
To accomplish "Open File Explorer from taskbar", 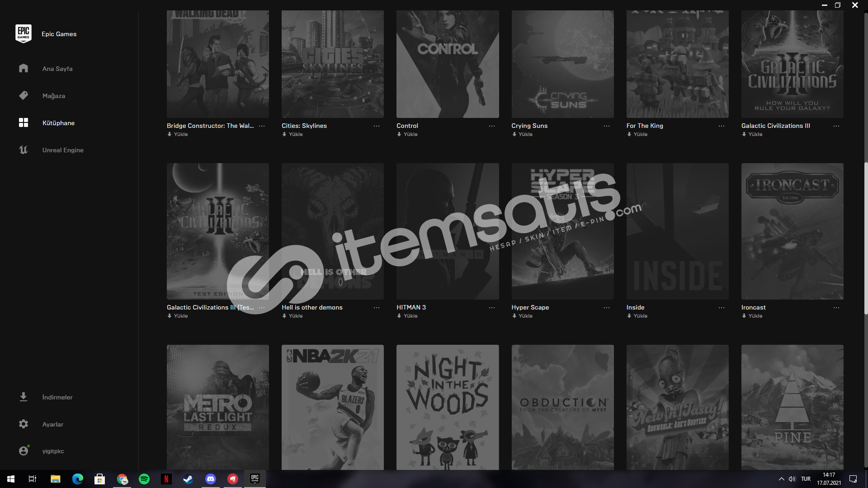I will pos(55,479).
